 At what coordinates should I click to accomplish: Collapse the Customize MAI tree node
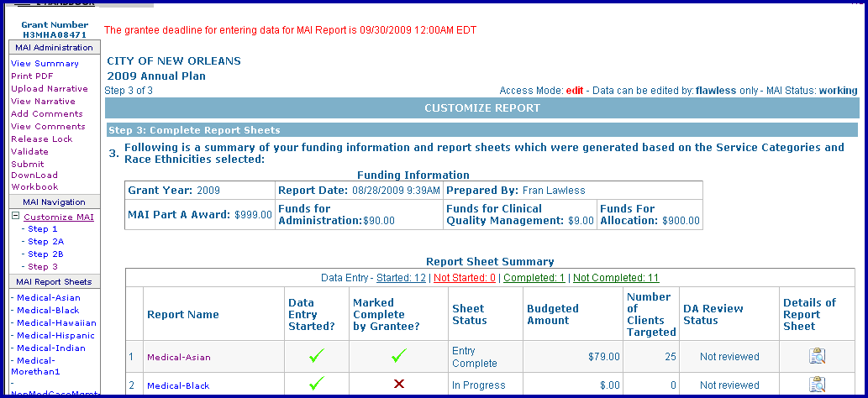[15, 217]
